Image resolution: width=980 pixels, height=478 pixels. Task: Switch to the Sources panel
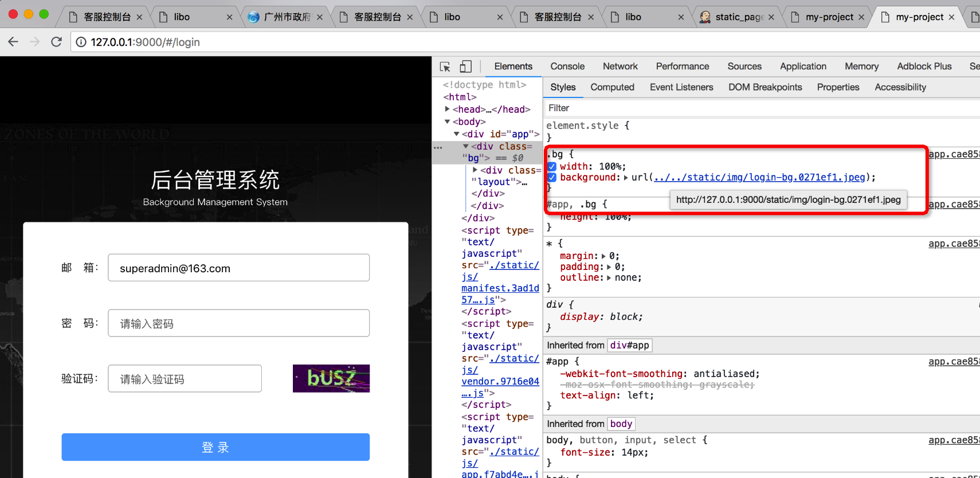click(744, 66)
